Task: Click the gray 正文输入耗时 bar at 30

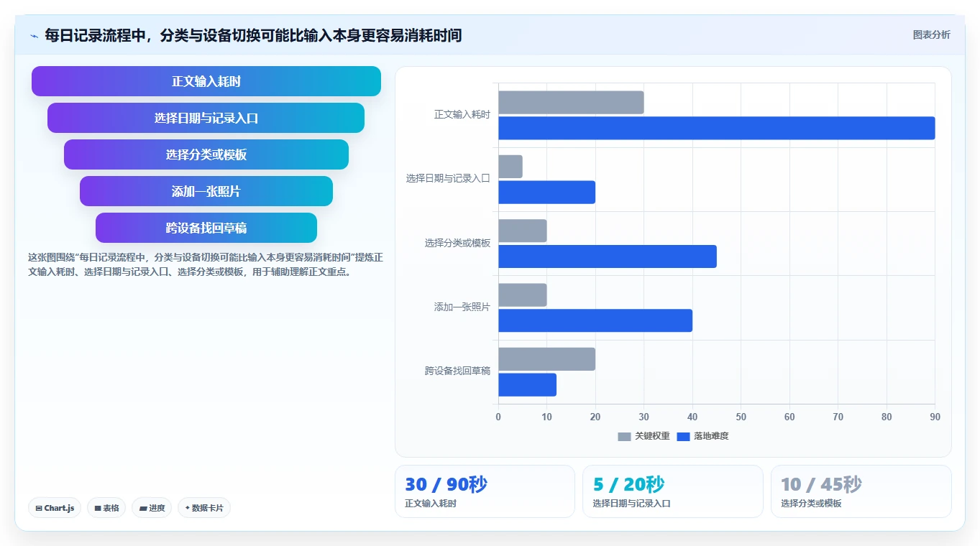Action: pos(571,102)
